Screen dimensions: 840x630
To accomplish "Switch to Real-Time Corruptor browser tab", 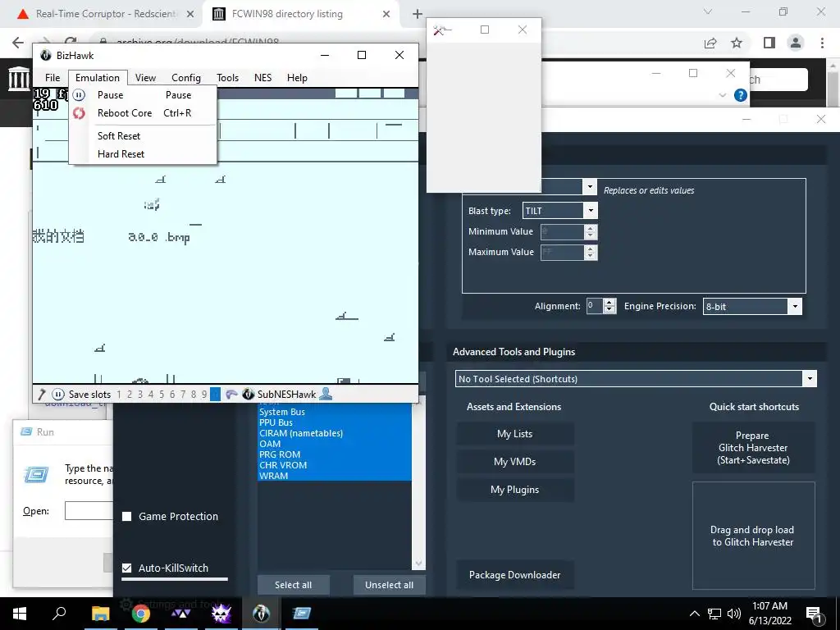I will click(x=102, y=15).
